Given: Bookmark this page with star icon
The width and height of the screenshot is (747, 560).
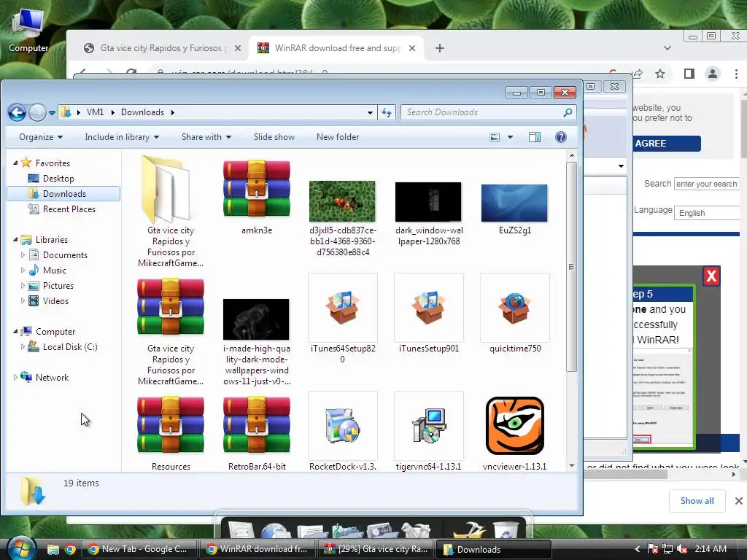Looking at the screenshot, I should 659,74.
